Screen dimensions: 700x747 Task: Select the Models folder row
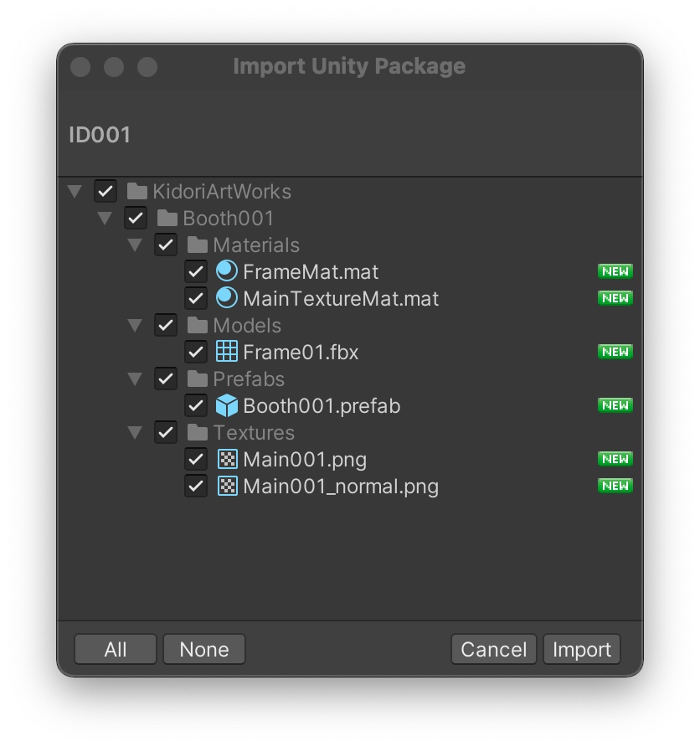(x=247, y=325)
